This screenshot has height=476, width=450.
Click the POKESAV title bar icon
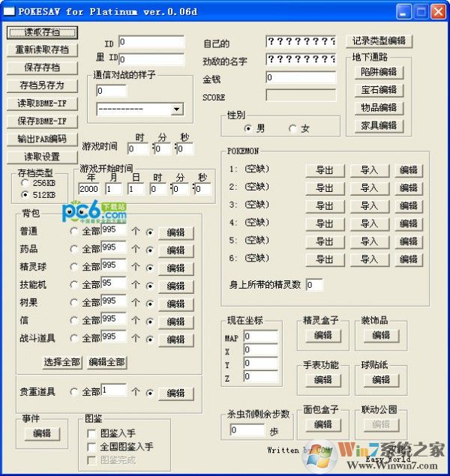[x=9, y=12]
